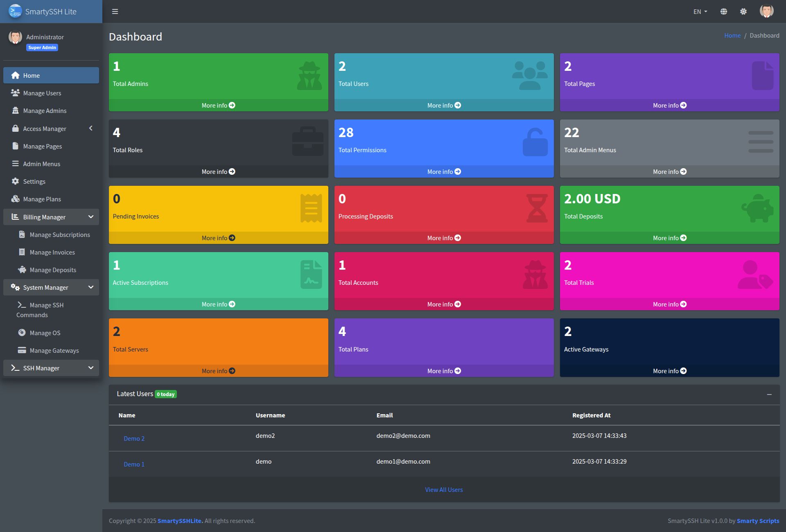The width and height of the screenshot is (786, 532).
Task: Click the hourglass icon on Processing Deposits
Action: [537, 208]
